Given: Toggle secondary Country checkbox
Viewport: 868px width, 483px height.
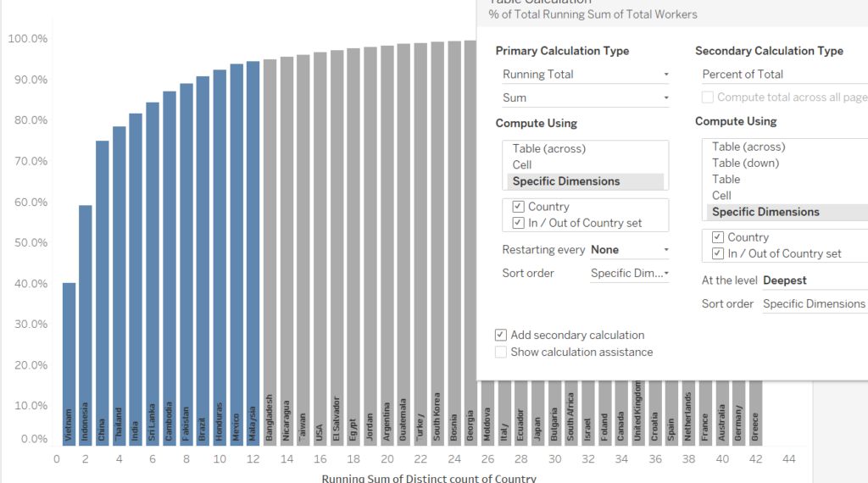Looking at the screenshot, I should pos(718,237).
